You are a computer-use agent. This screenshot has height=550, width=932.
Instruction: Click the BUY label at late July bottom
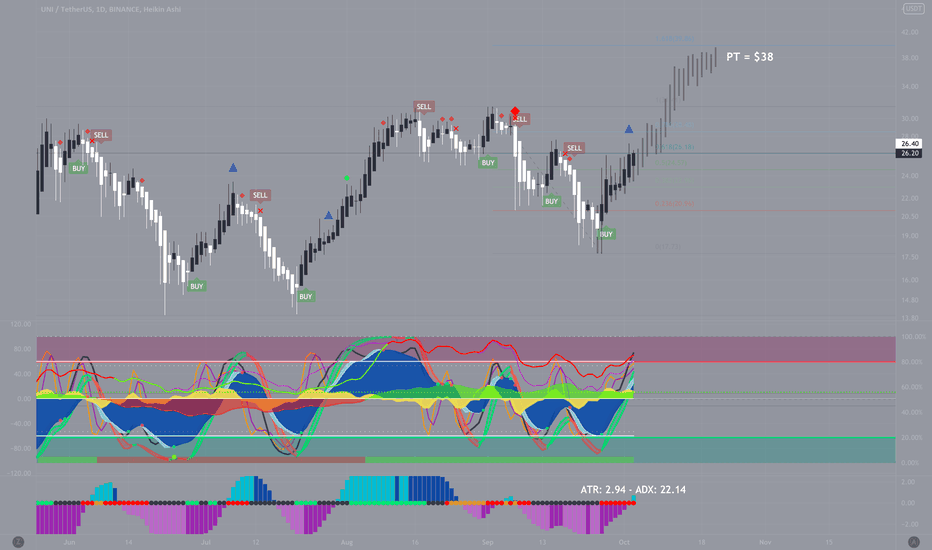tap(306, 296)
